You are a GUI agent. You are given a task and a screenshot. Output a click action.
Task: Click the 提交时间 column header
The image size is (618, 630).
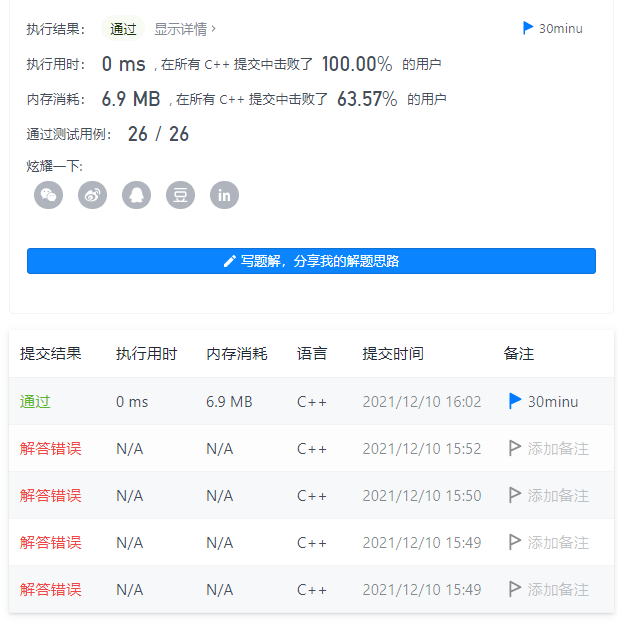point(393,354)
